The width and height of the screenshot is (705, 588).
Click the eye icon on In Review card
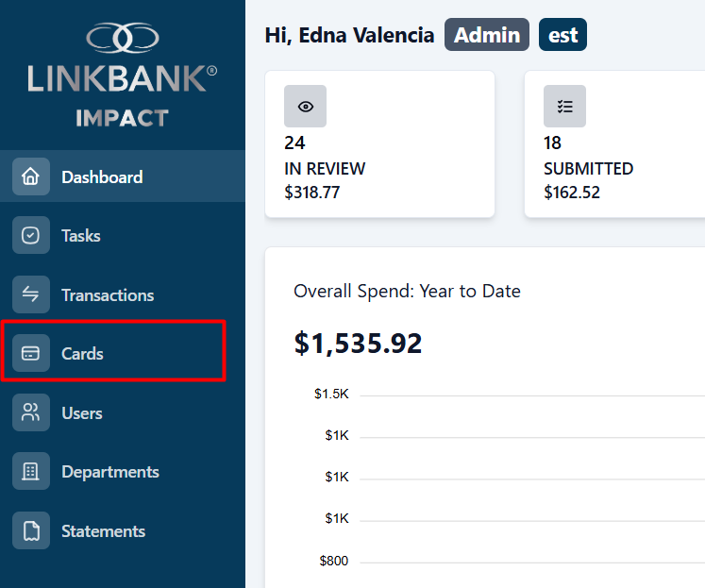[x=305, y=107]
